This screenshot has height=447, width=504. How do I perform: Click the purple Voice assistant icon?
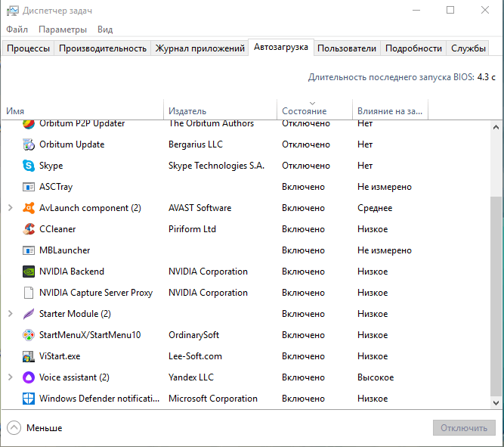coord(29,377)
